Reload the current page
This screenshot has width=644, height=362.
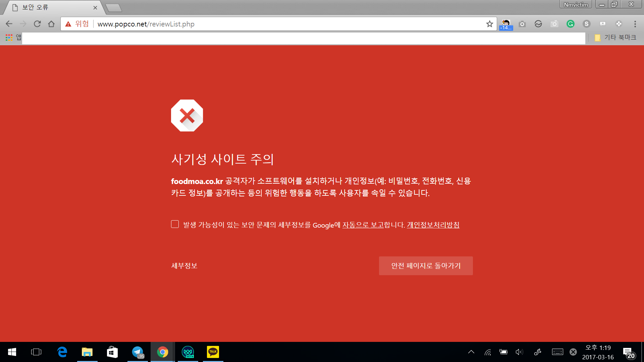pos(37,24)
